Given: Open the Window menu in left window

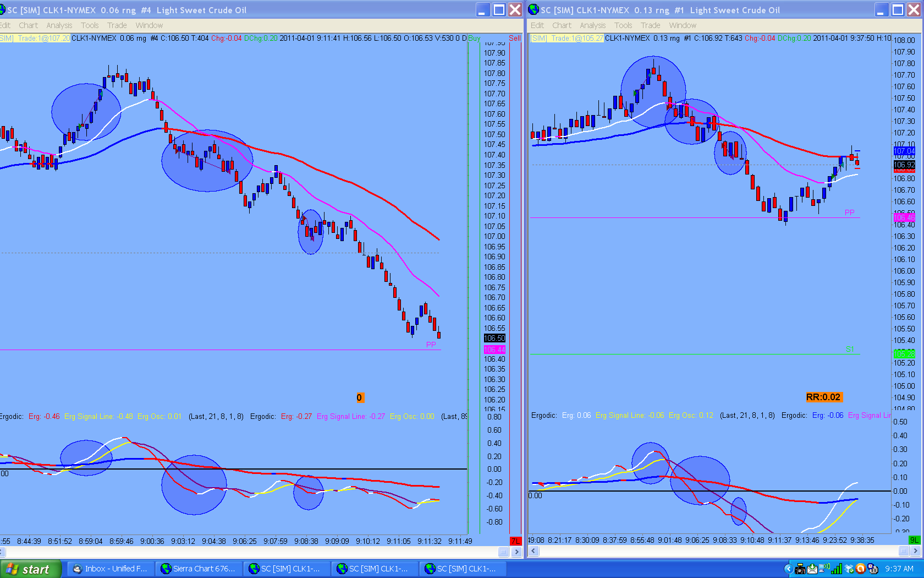Looking at the screenshot, I should (149, 25).
